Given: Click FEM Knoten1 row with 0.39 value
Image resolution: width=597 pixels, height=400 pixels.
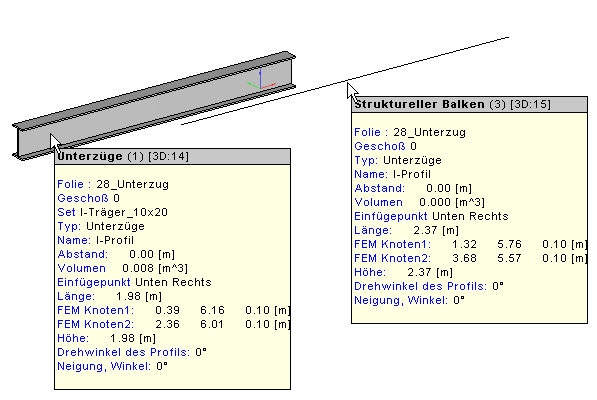Looking at the screenshot, I should point(174,311).
